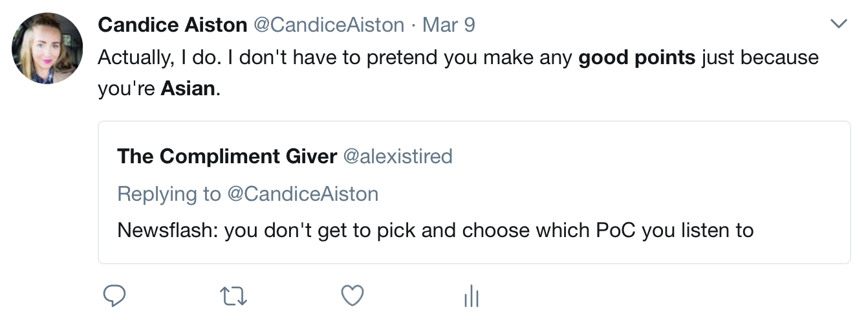Click the bold words good points

(x=636, y=58)
